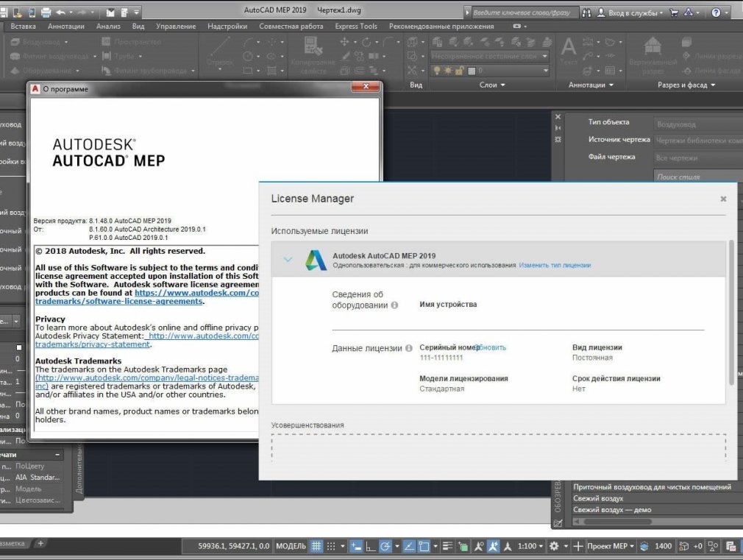
Task: Open the Анализ ribbon tab
Action: [x=108, y=26]
